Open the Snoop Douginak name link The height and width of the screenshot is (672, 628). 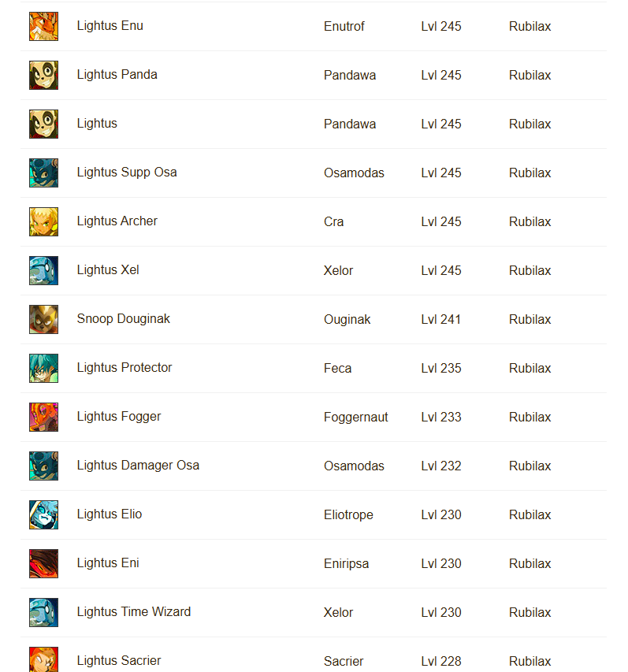tap(124, 319)
